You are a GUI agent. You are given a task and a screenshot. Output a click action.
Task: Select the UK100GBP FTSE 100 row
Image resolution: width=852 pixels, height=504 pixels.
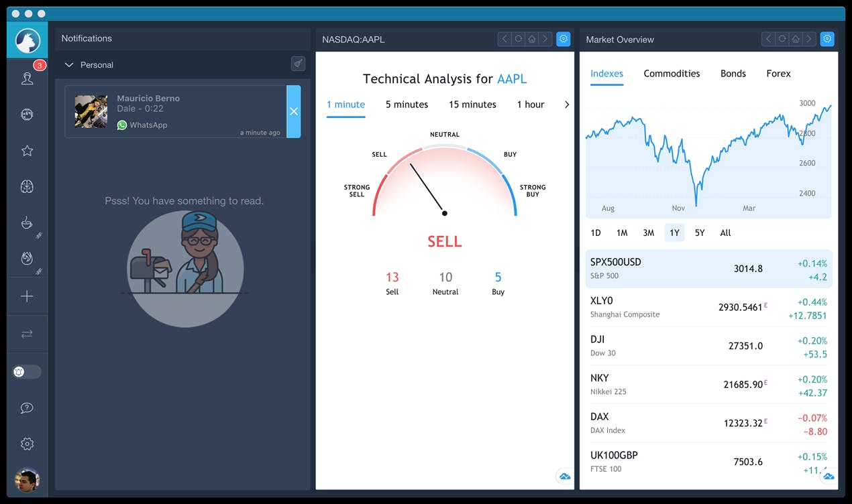pyautogui.click(x=708, y=462)
